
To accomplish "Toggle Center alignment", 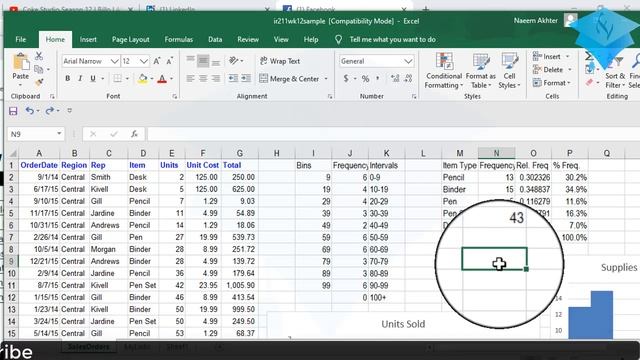I will click(x=203, y=78).
